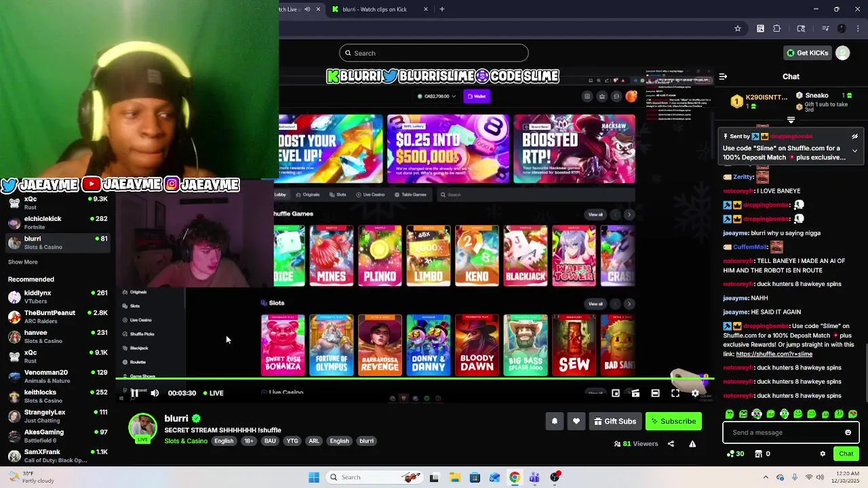Screen dimensions: 868x488
Task: Open Chrome media controls icon
Action: [825, 28]
